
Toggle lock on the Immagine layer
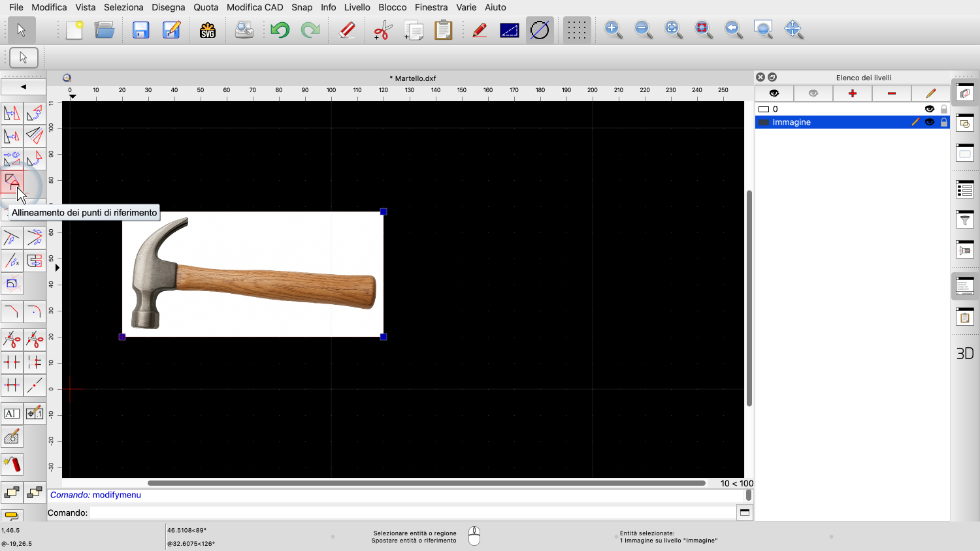click(943, 122)
